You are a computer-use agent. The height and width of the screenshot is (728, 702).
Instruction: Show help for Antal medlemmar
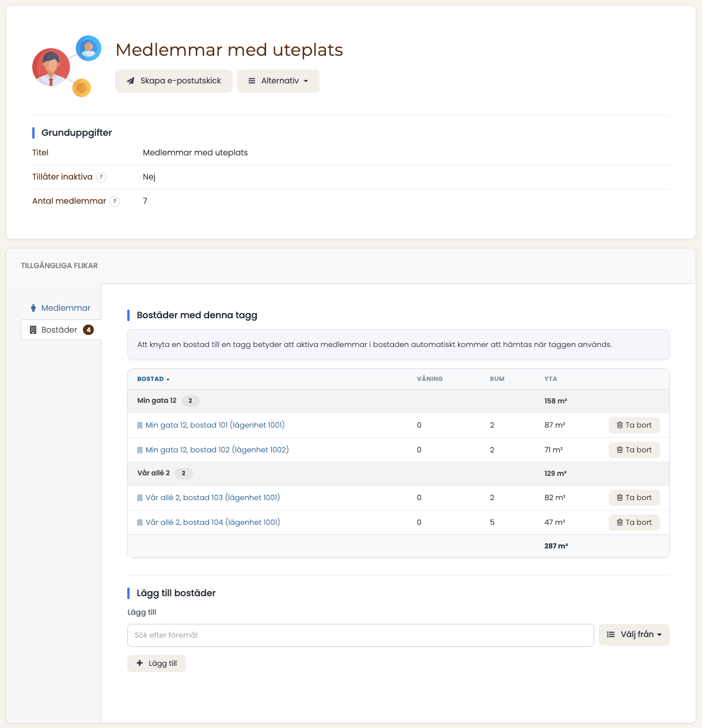115,201
